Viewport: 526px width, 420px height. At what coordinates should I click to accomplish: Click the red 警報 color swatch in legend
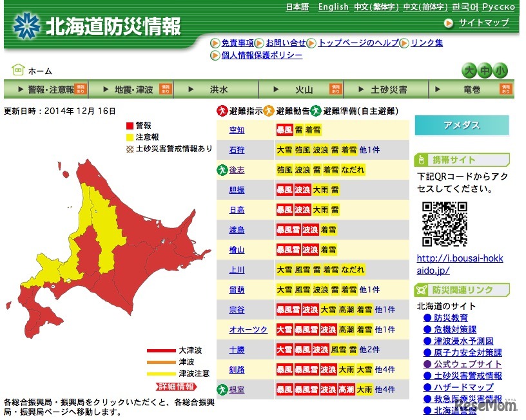128,126
